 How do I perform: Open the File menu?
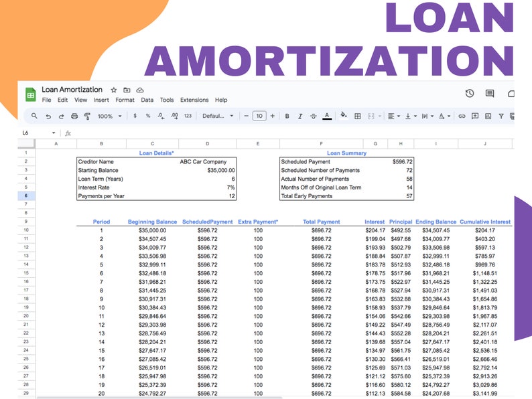tap(46, 100)
